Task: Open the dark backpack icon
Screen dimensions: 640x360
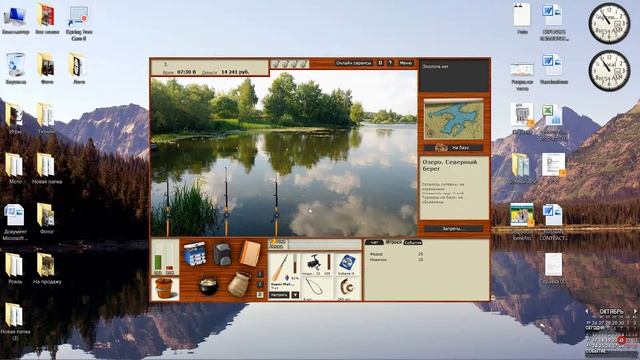Action: coord(222,253)
